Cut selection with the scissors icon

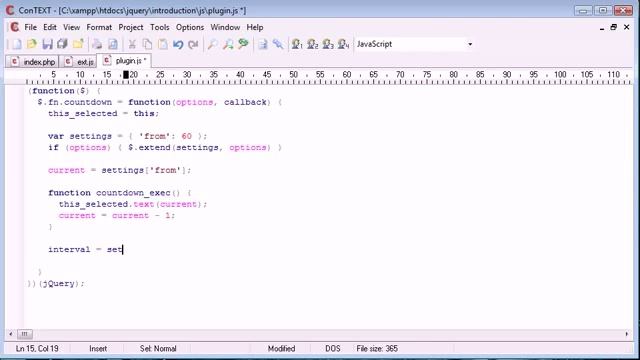[x=132, y=44]
